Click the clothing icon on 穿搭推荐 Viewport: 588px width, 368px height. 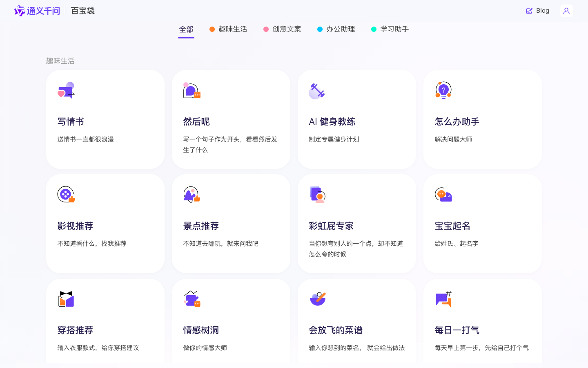click(66, 299)
